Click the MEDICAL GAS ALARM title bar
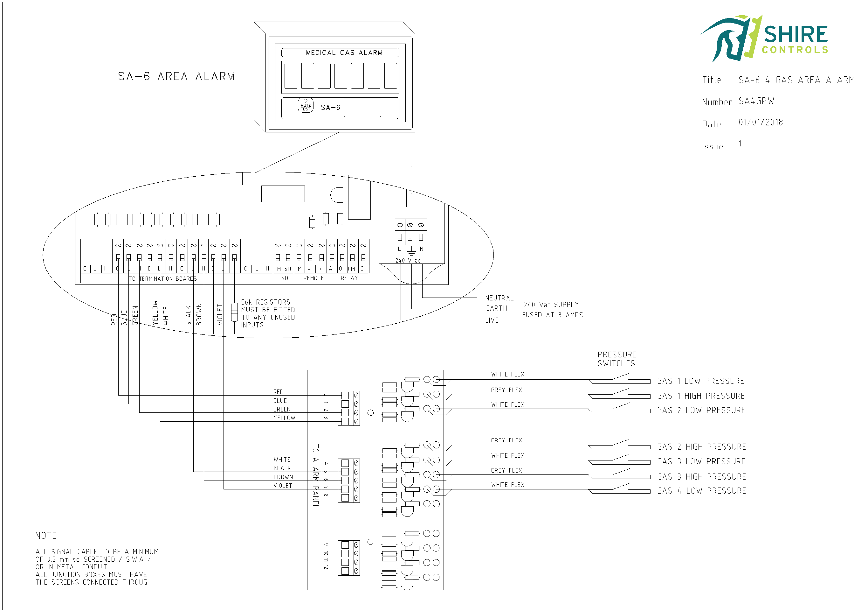The width and height of the screenshot is (868, 611). [340, 53]
